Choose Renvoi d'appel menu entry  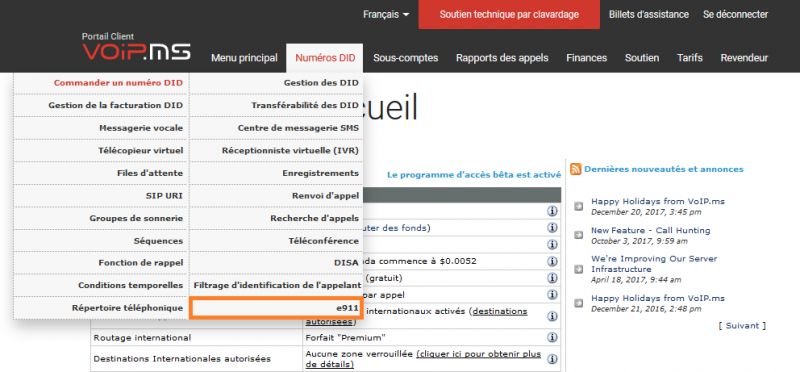276,195
